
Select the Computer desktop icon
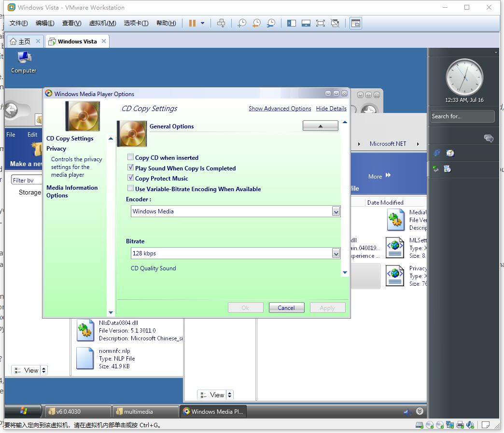[24, 63]
